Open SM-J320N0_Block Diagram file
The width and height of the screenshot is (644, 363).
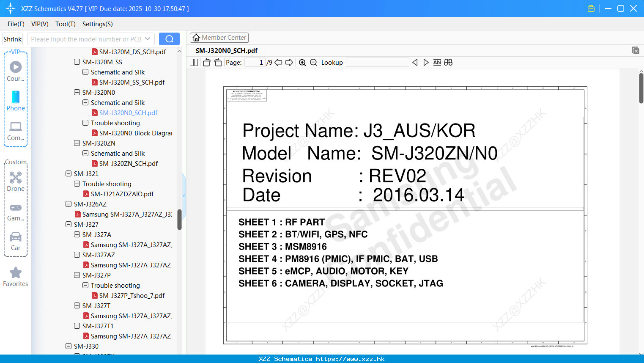[132, 133]
